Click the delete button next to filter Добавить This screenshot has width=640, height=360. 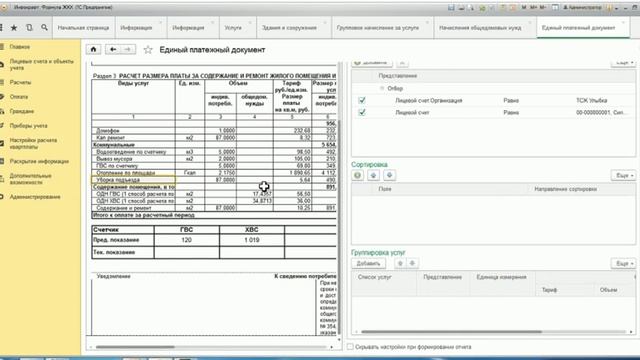402,63
